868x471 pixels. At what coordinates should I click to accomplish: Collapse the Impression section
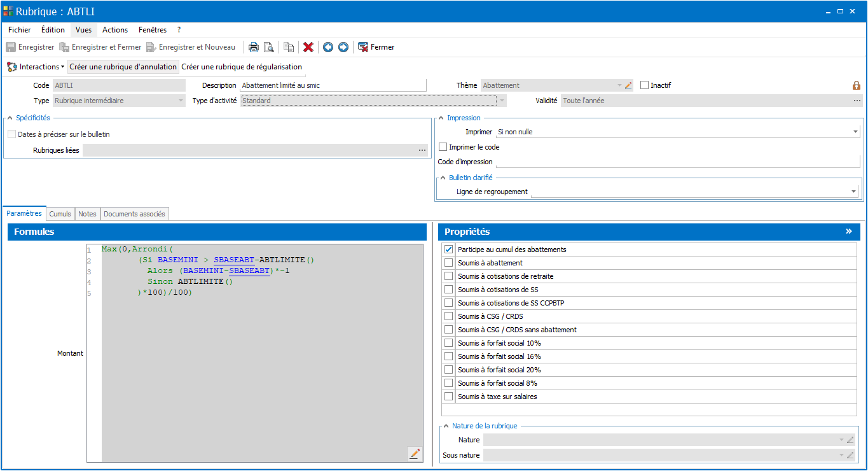click(x=441, y=118)
